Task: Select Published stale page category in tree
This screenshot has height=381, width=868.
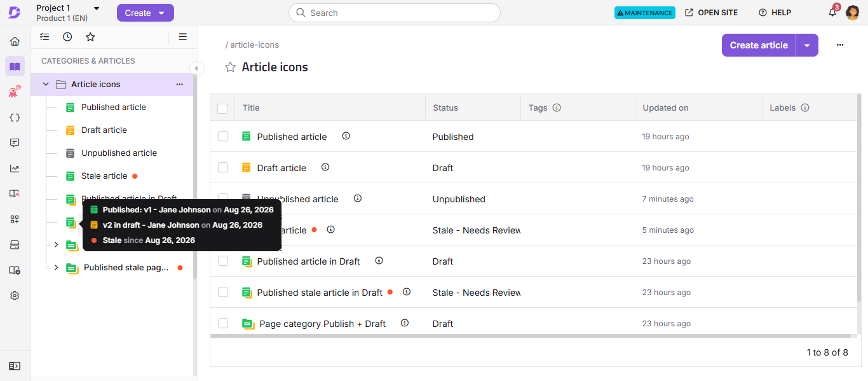Action: point(126,267)
